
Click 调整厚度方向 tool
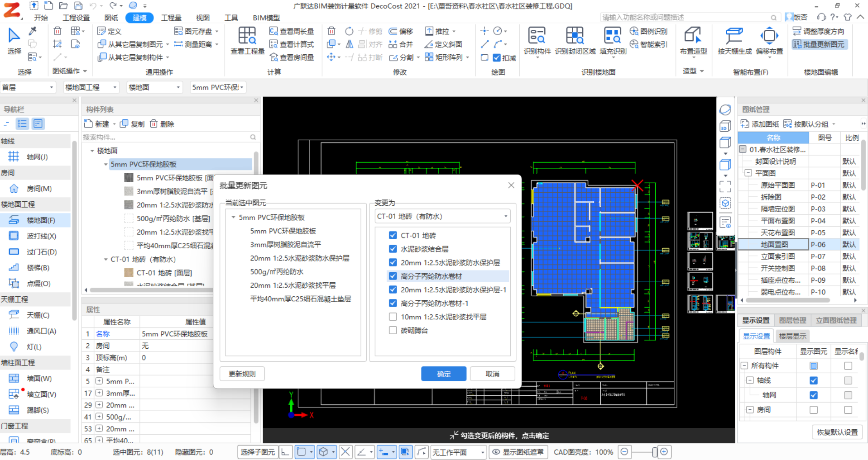(819, 31)
